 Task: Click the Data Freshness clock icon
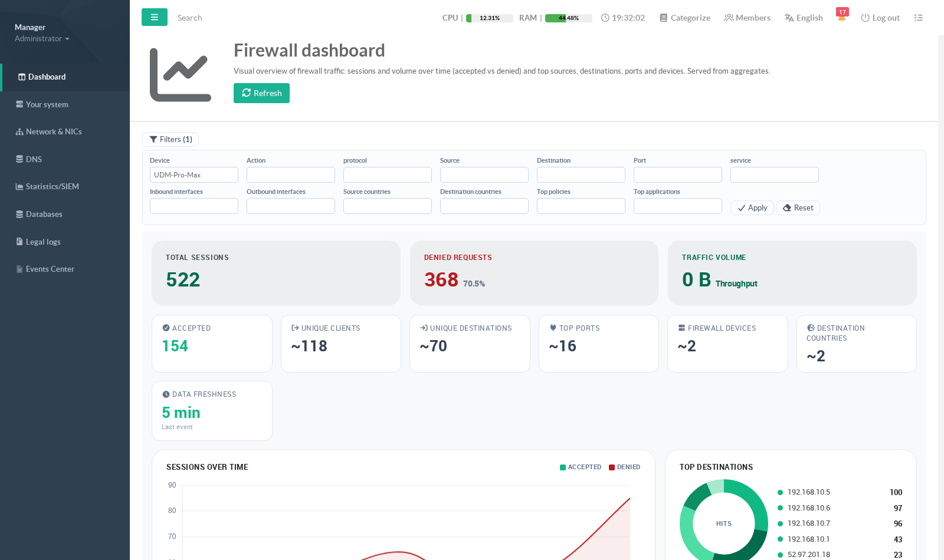[x=166, y=394]
